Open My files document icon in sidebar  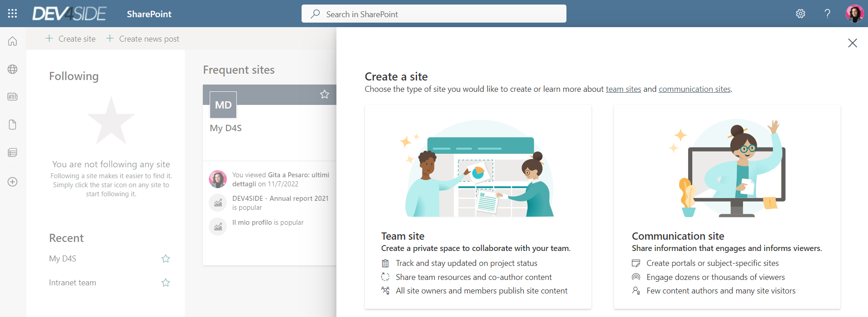click(13, 125)
